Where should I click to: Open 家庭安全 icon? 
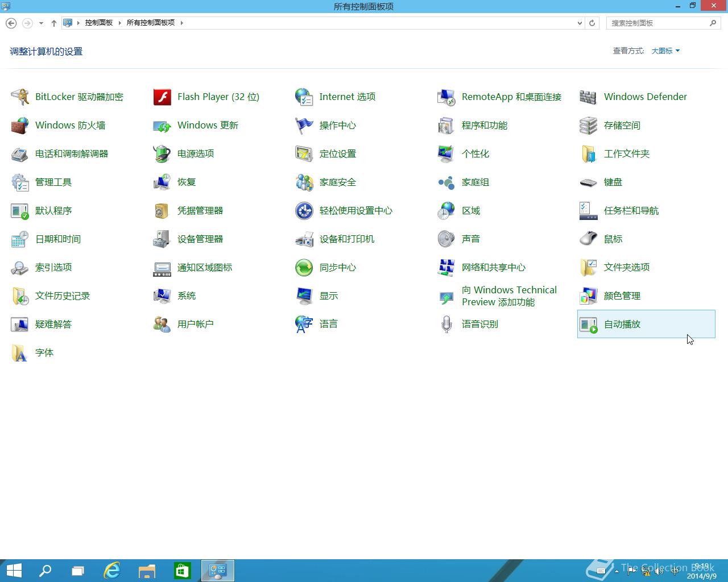pos(304,182)
